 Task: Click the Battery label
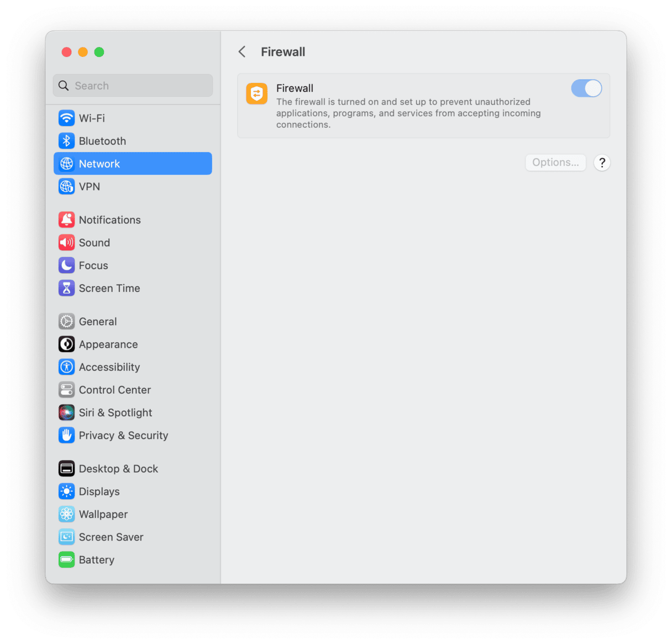(x=97, y=559)
